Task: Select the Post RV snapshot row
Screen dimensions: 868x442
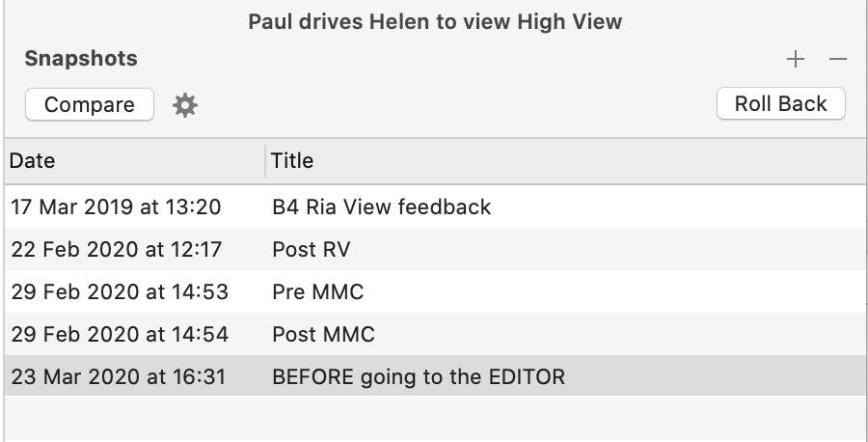Action: 435,249
